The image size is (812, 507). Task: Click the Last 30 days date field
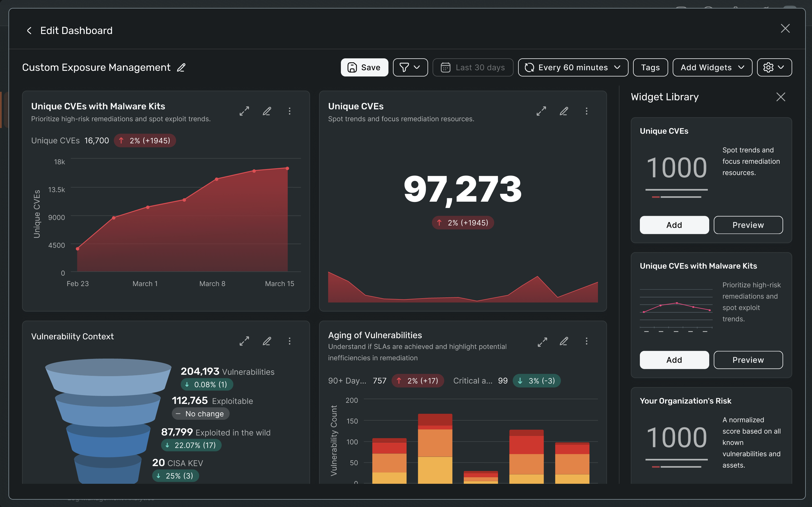[473, 67]
